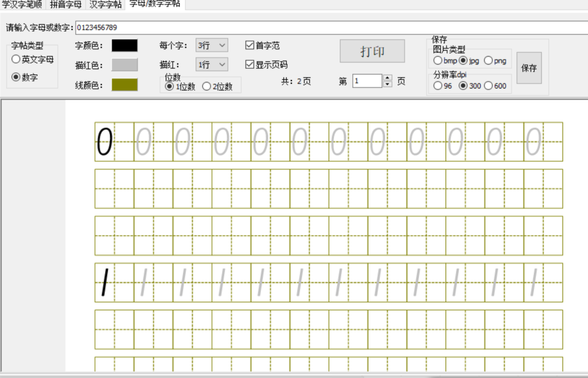
Task: Click the 打印 button
Action: tap(372, 51)
